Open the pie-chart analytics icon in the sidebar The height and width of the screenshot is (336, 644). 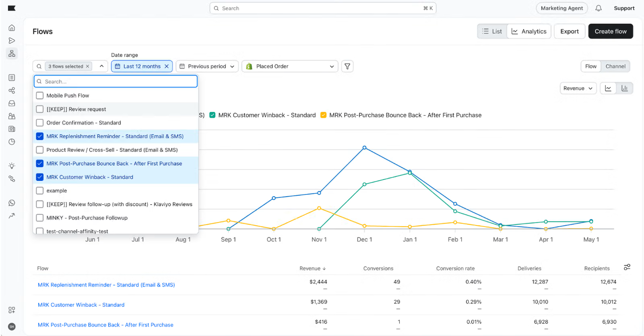point(12,142)
